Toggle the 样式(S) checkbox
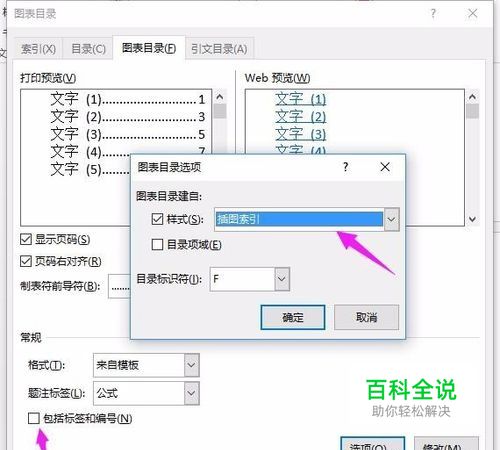 coord(157,219)
